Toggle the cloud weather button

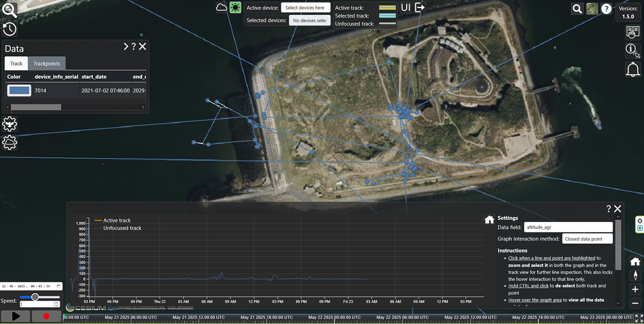click(221, 7)
